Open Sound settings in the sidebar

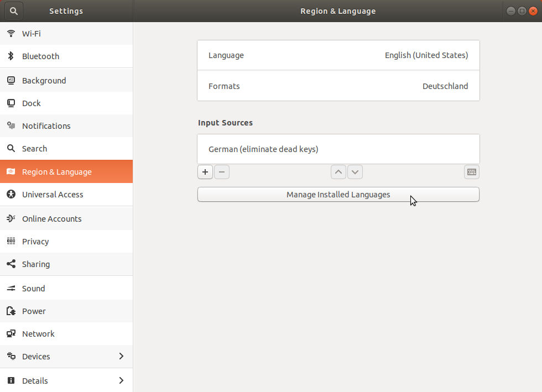pyautogui.click(x=33, y=288)
